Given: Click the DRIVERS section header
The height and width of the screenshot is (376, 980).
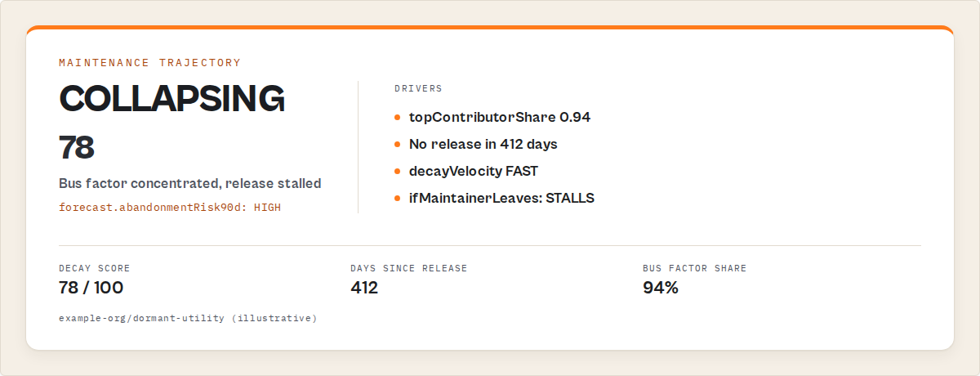Looking at the screenshot, I should click(x=418, y=87).
